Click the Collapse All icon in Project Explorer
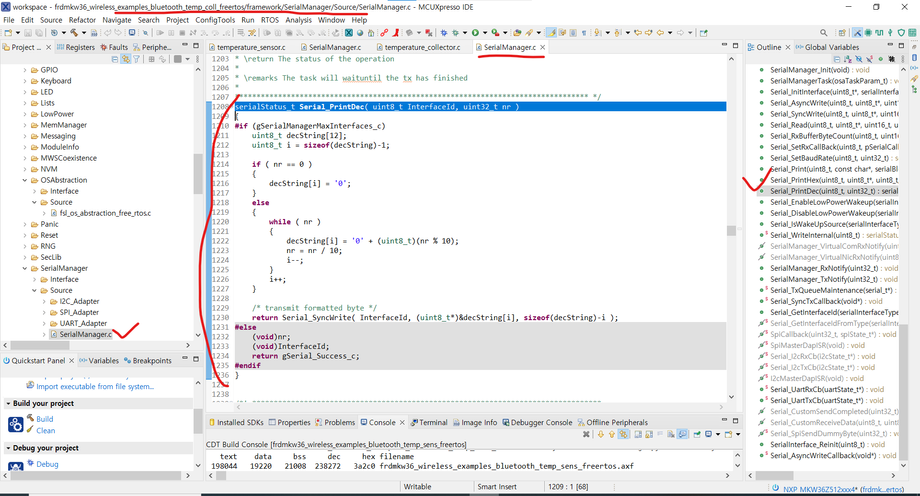The width and height of the screenshot is (920, 496). (114, 59)
